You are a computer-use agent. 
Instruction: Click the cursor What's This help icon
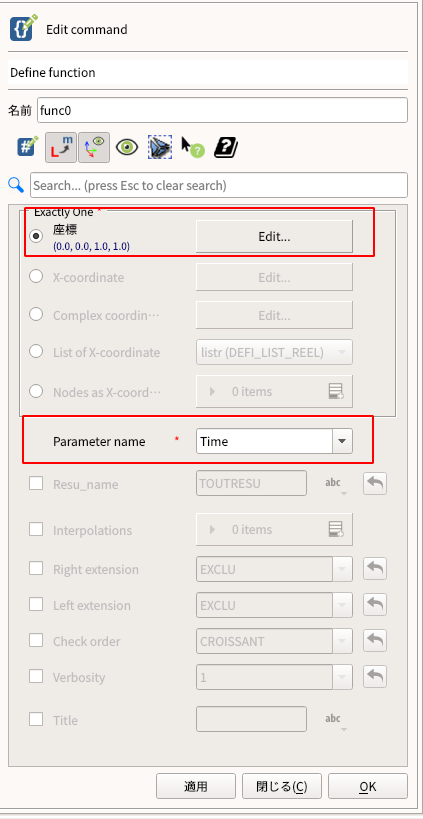click(193, 147)
